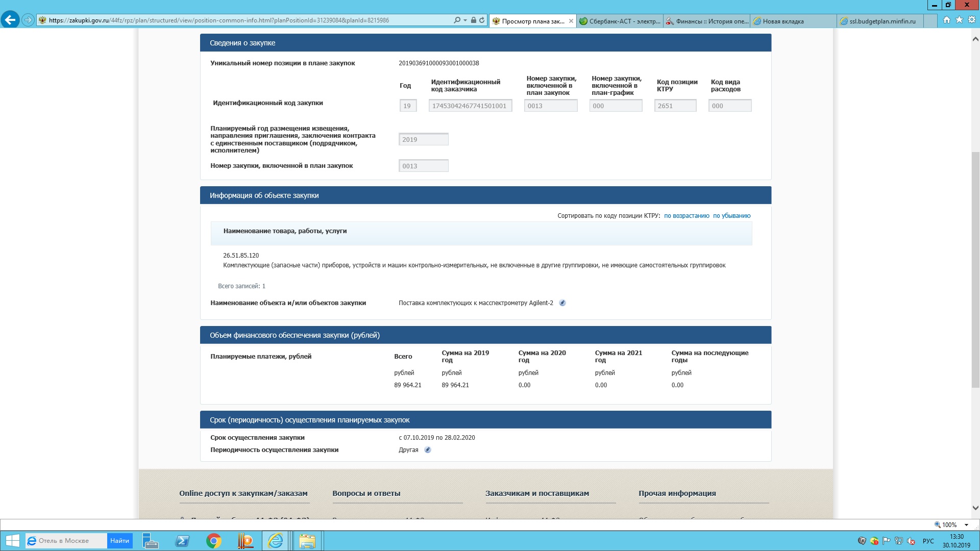Close the Просмотр плана зак... tab
Viewport: 980px width, 551px height.
click(x=571, y=21)
